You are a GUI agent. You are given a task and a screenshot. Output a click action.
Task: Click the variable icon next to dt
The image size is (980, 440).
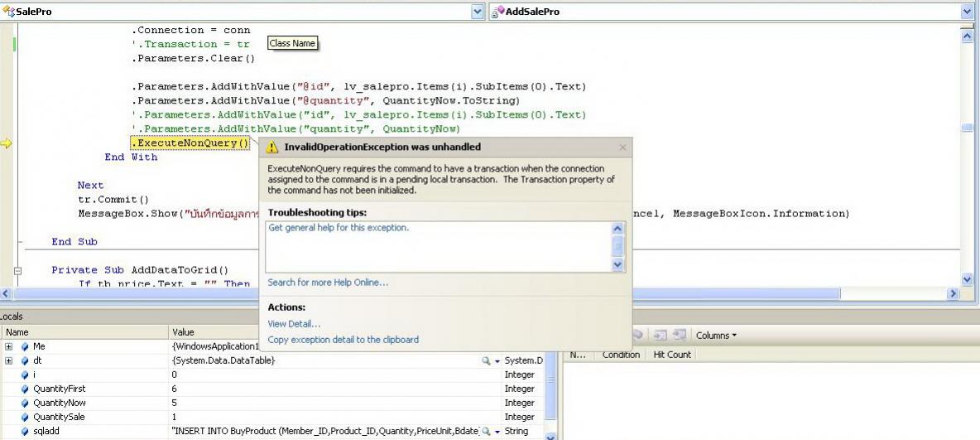pos(25,361)
